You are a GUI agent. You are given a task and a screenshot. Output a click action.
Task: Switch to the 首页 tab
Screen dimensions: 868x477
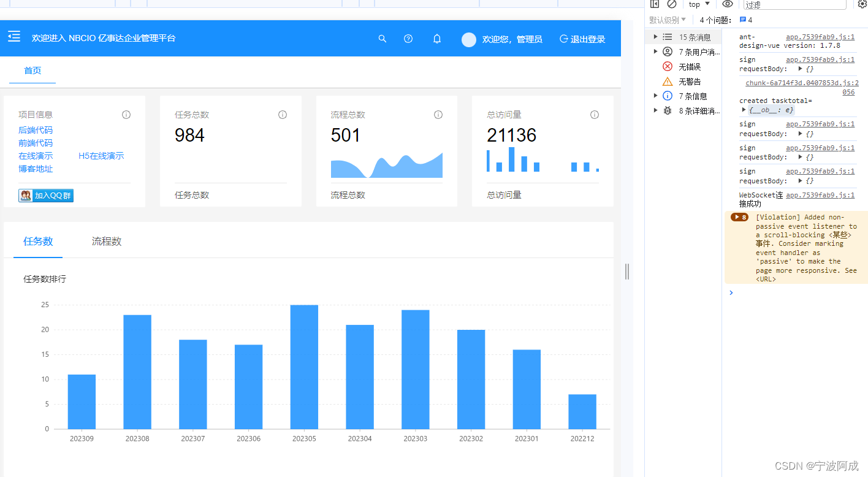click(x=32, y=71)
